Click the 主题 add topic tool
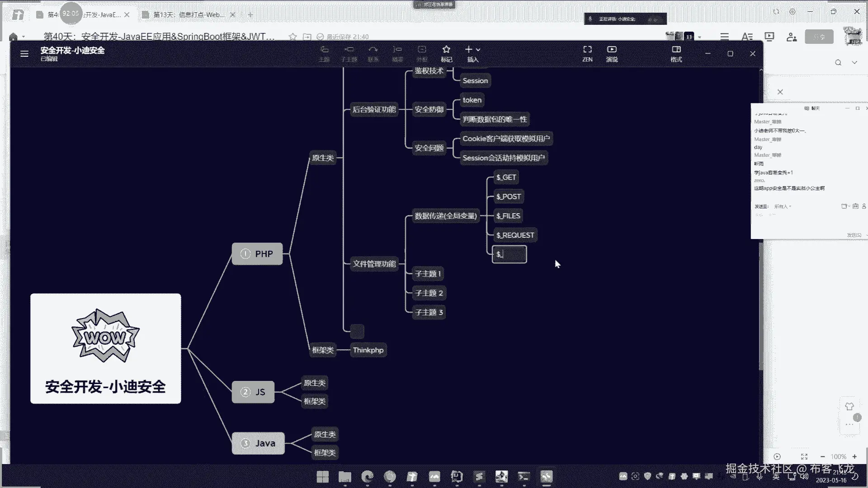This screenshot has width=868, height=488. [324, 53]
